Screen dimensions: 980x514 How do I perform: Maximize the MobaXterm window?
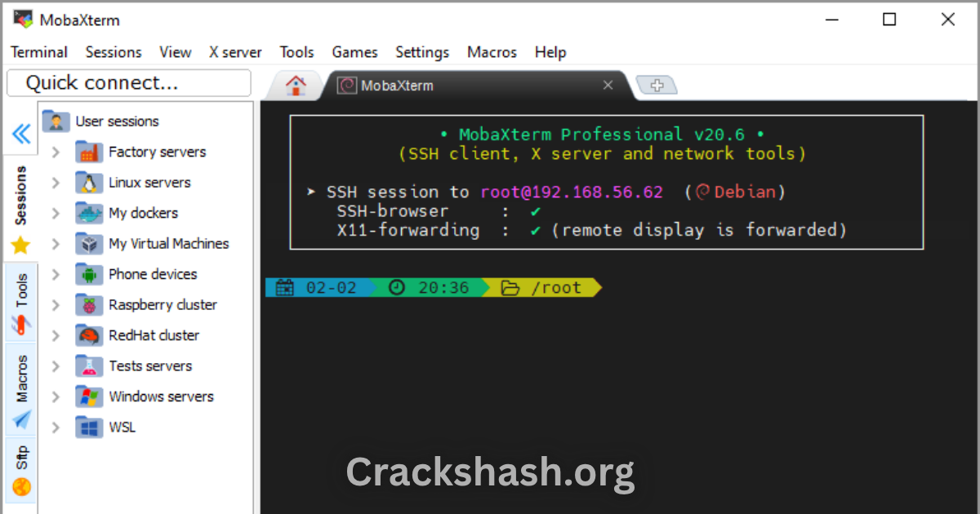(x=889, y=20)
